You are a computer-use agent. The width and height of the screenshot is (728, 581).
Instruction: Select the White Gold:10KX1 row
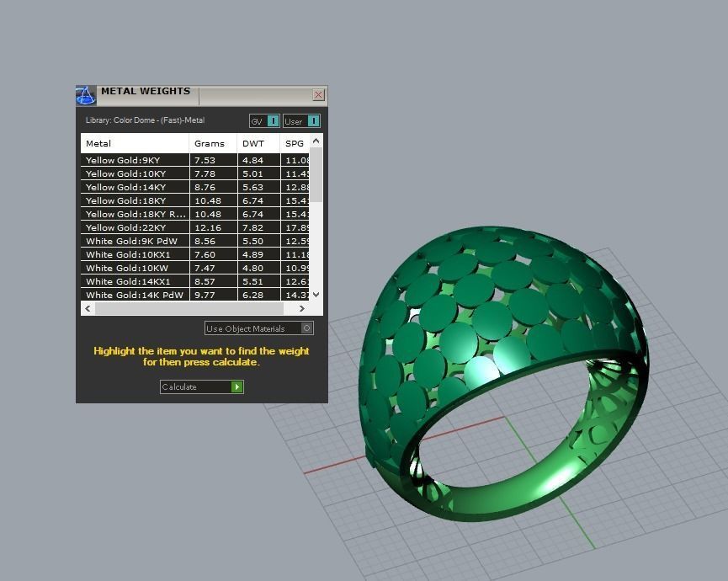click(195, 254)
